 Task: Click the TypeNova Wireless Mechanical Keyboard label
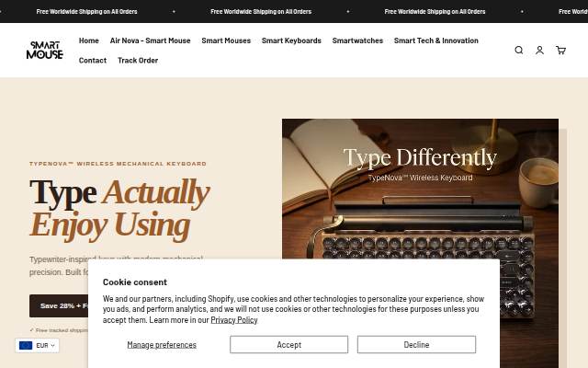pos(119,164)
